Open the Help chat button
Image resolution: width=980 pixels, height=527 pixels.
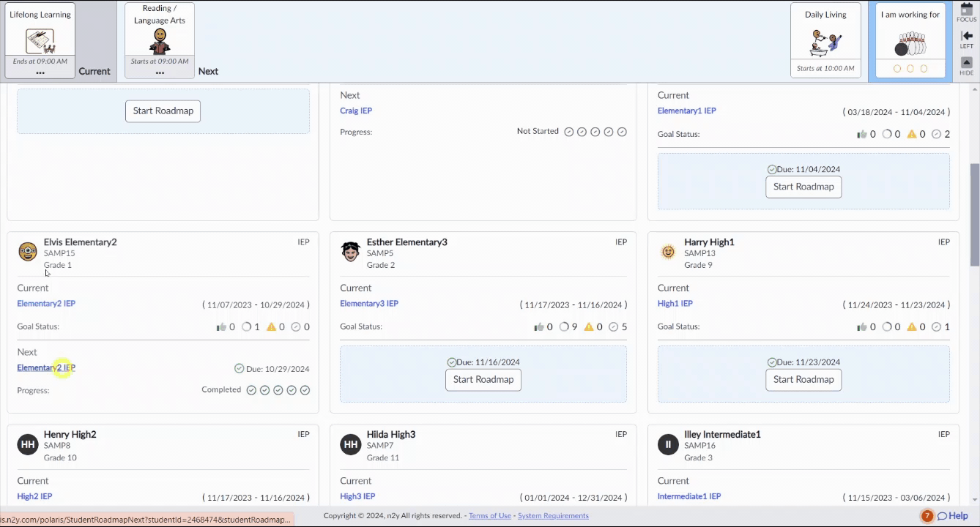point(953,516)
